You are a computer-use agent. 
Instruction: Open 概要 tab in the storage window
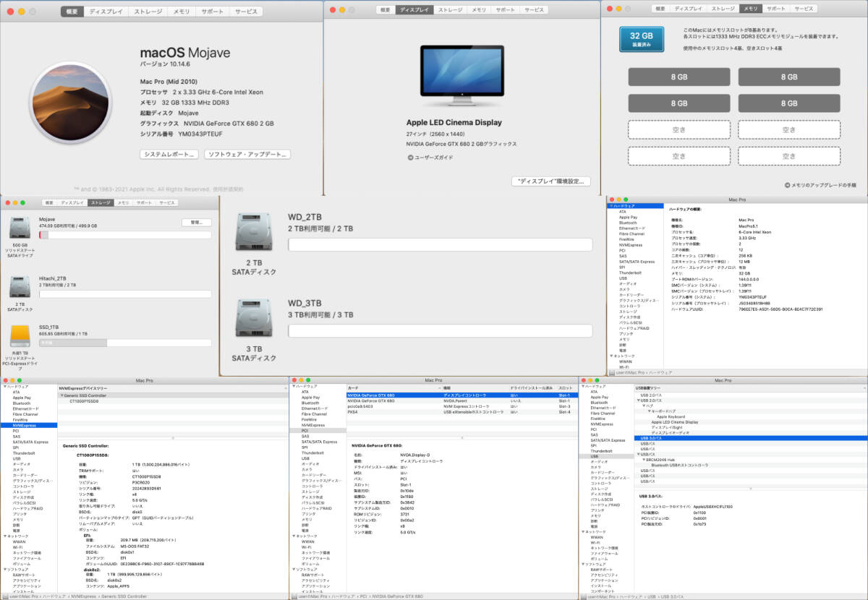pyautogui.click(x=48, y=202)
